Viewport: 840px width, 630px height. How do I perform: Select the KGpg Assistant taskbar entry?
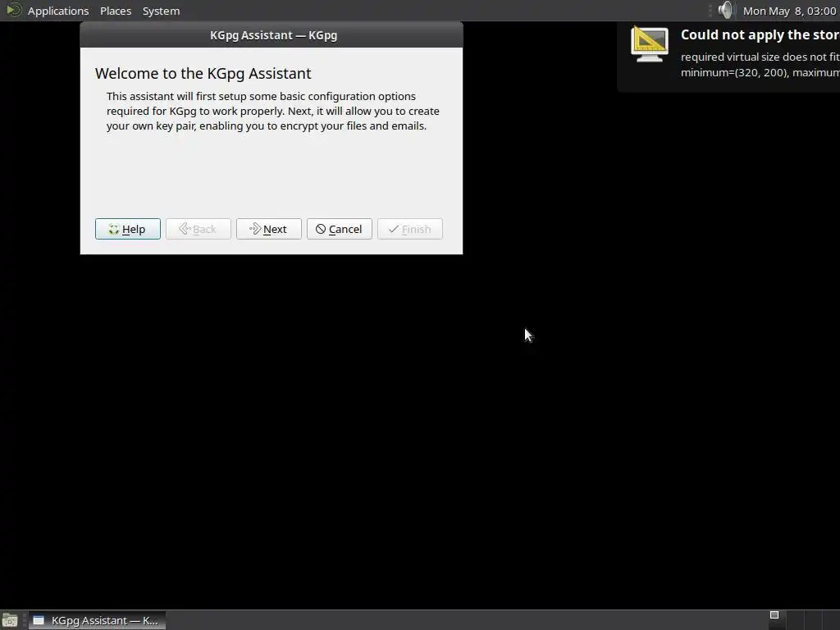click(97, 620)
